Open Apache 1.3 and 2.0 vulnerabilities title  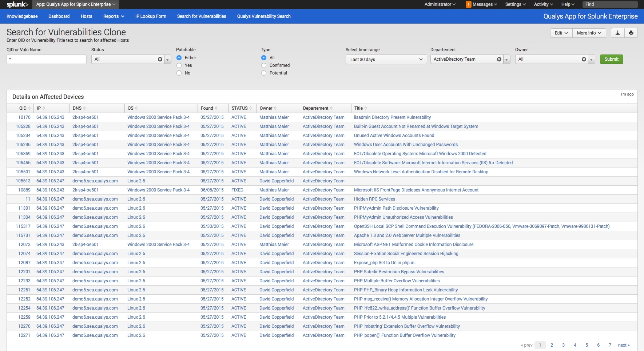[x=407, y=235]
